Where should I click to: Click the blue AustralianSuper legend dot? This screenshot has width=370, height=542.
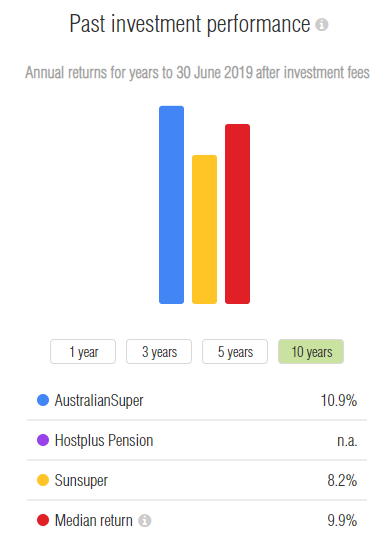point(43,400)
